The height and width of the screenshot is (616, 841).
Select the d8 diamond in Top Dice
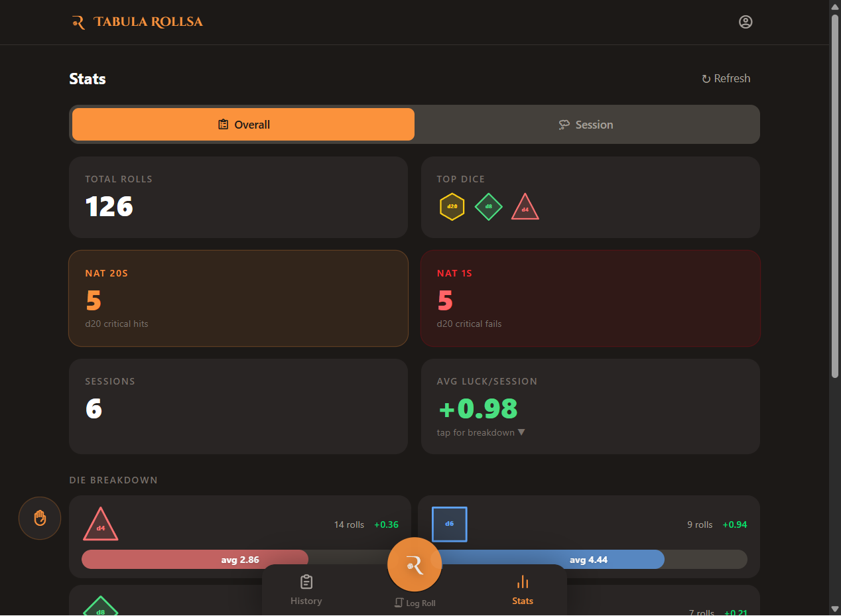click(488, 206)
